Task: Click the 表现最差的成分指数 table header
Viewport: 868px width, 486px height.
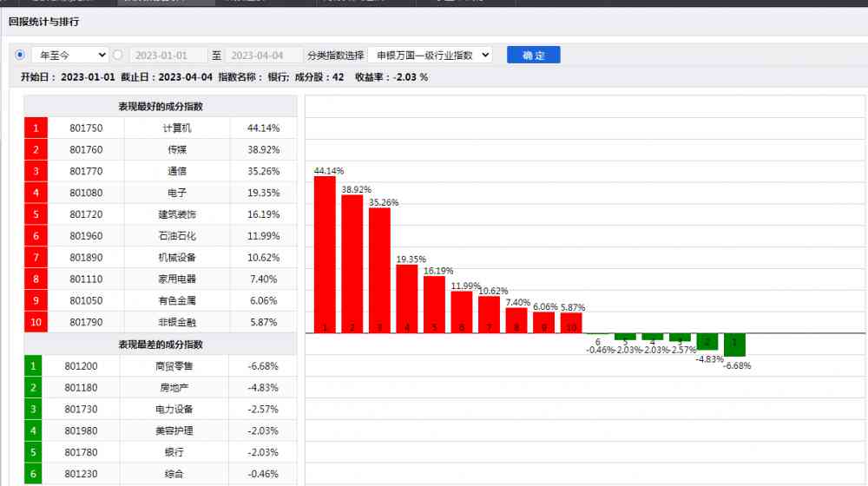Action: (x=161, y=345)
